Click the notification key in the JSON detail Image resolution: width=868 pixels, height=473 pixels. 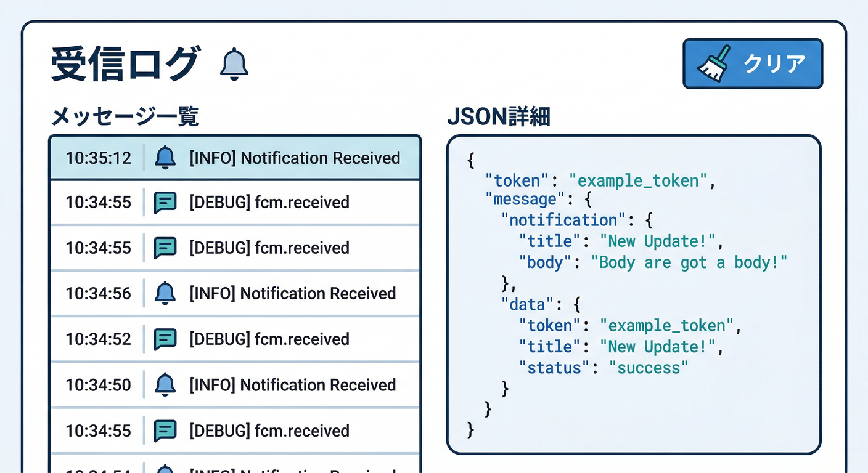562,220
